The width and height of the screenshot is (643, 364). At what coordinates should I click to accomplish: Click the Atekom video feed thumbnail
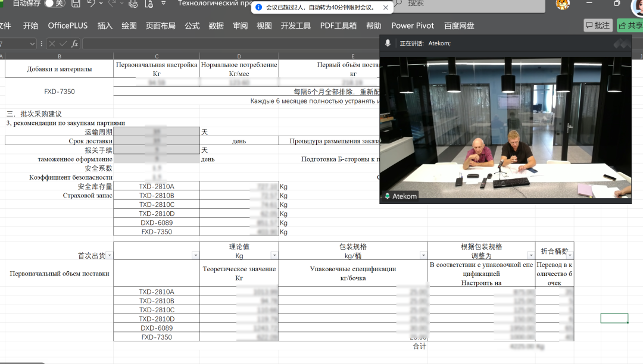tap(505, 128)
